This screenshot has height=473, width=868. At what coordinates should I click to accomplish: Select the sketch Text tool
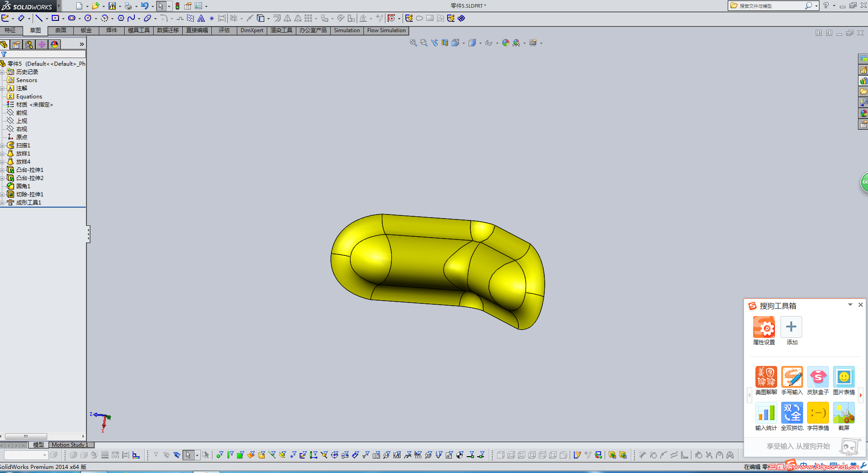pyautogui.click(x=201, y=18)
